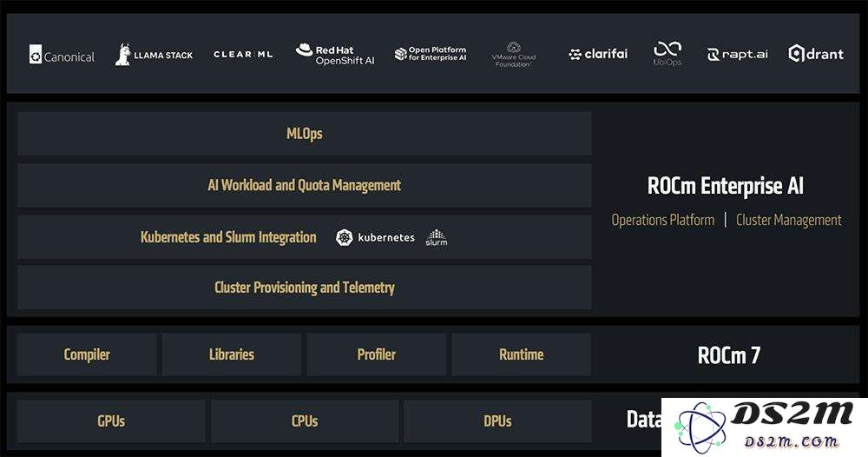Click the Kubernetes wheel logo

pos(345,237)
